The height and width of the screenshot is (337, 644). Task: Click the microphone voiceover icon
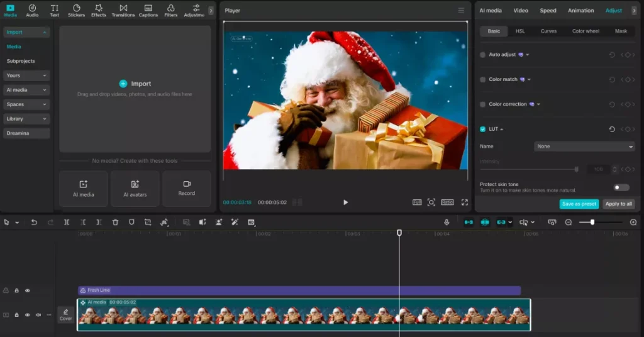pyautogui.click(x=447, y=222)
